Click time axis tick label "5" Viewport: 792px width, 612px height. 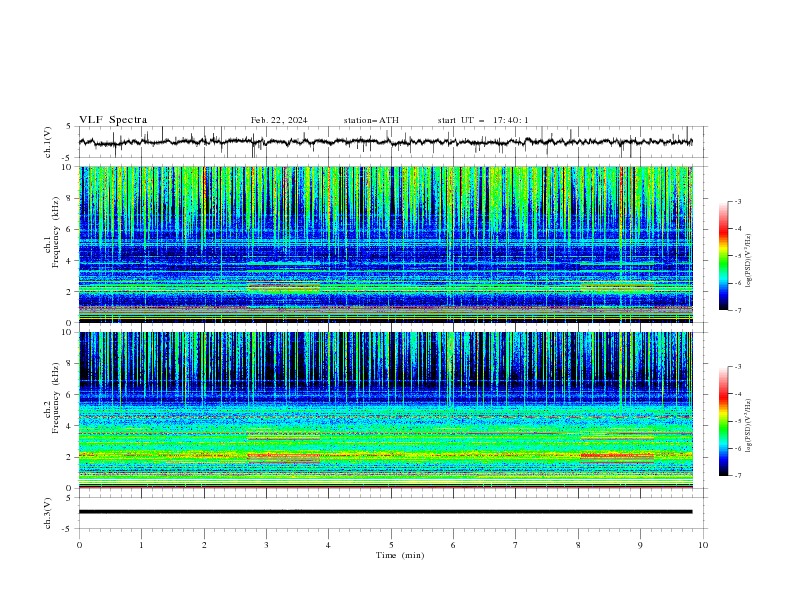click(391, 545)
